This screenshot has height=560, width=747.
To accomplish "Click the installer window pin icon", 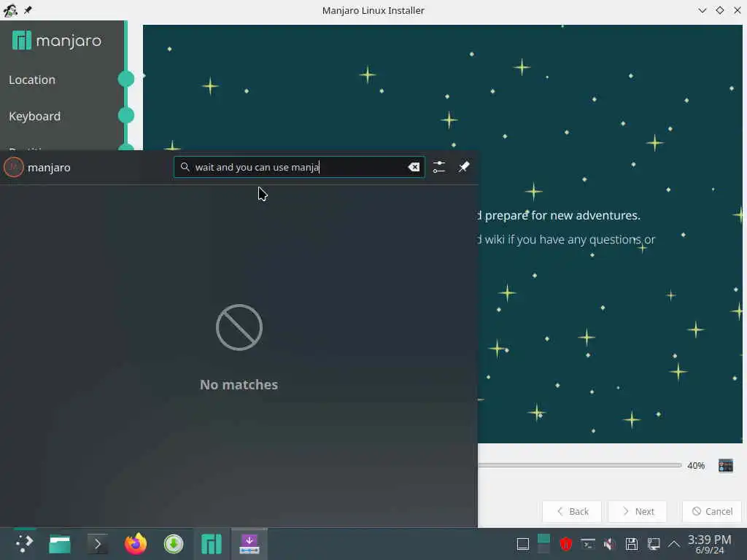I will pyautogui.click(x=28, y=10).
